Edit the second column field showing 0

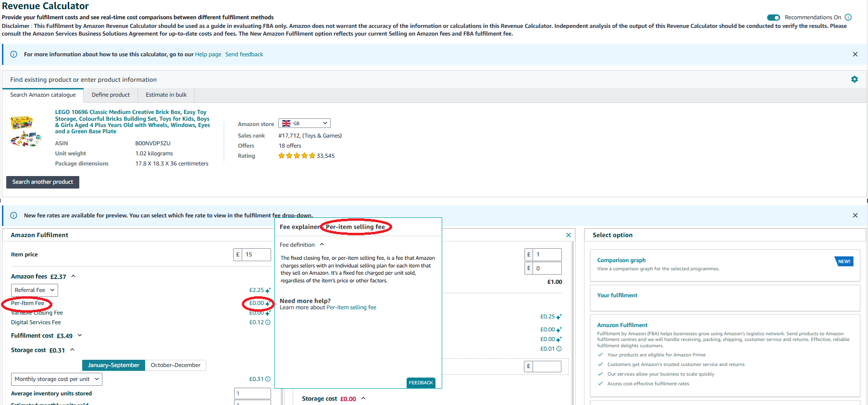pyautogui.click(x=547, y=268)
